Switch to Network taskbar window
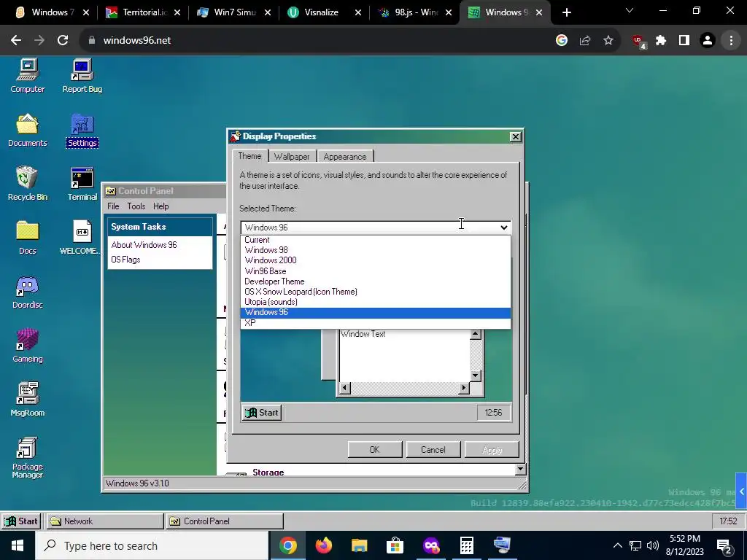The height and width of the screenshot is (560, 747). point(105,521)
